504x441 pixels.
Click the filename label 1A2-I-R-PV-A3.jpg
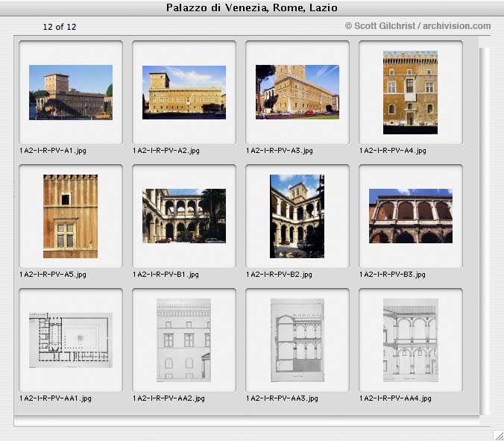click(x=280, y=151)
